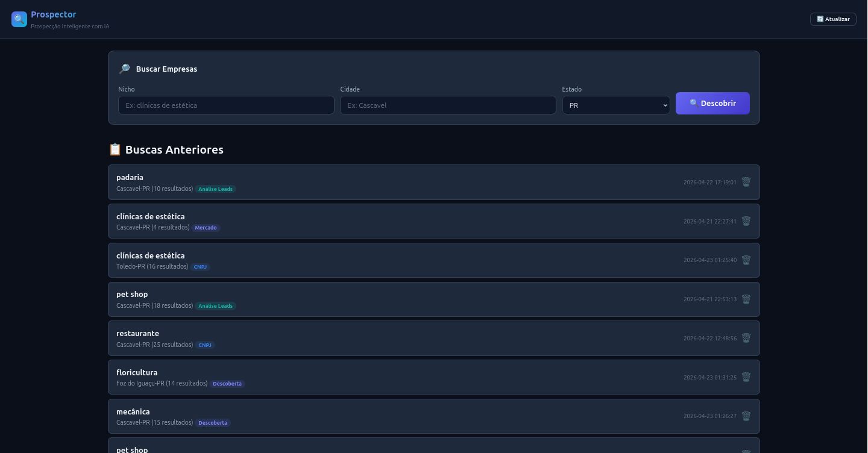Viewport: 868px width, 453px height.
Task: Click the CNPJ badge on clínicas de estética Toledo
Action: tap(200, 267)
